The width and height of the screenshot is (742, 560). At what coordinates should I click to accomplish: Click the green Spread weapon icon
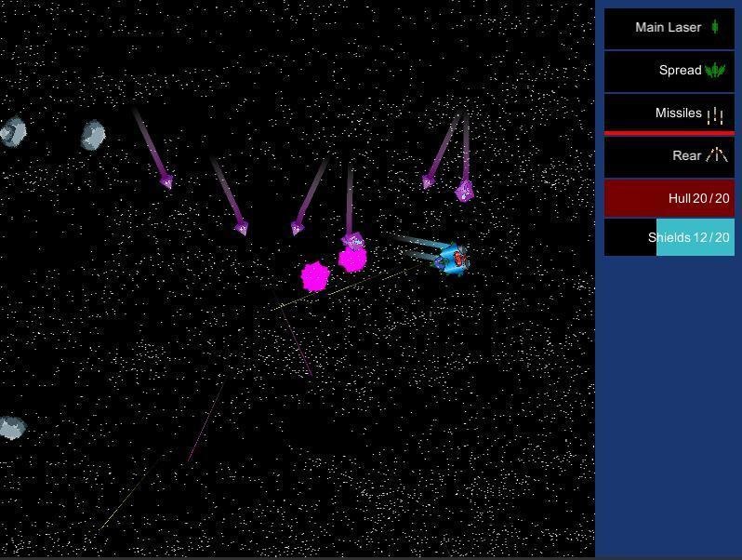[x=715, y=70]
